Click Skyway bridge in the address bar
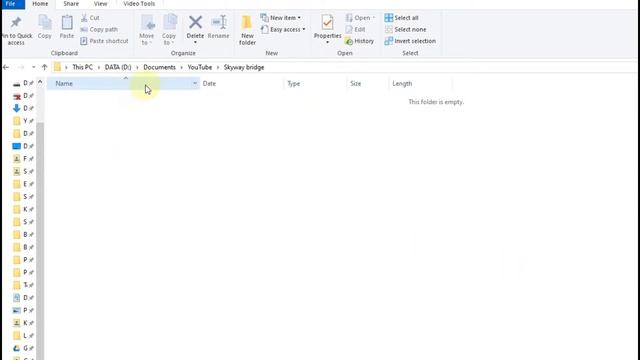 pyautogui.click(x=244, y=67)
